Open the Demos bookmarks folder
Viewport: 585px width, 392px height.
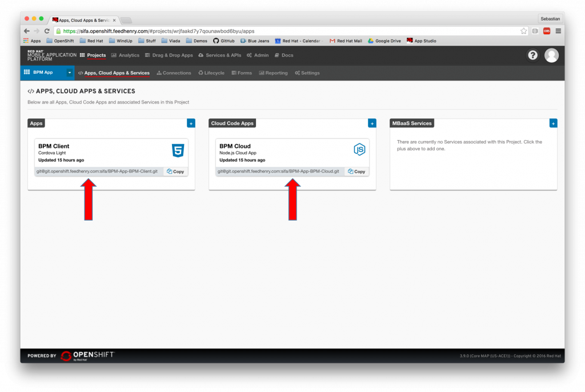197,41
